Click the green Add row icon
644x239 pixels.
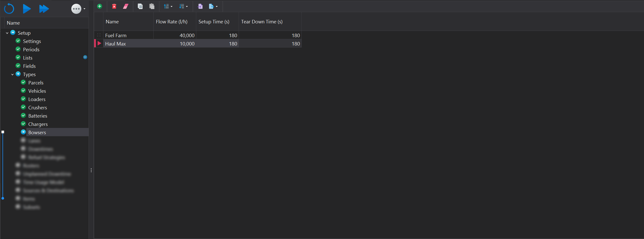point(100,6)
